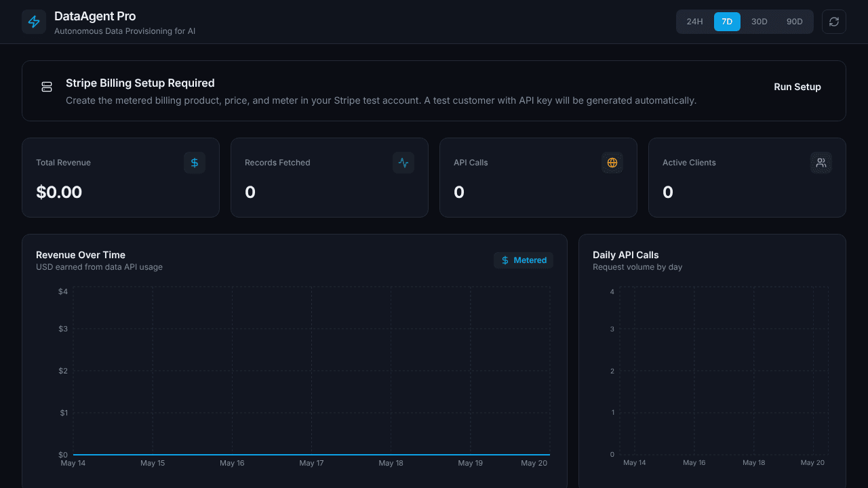
Task: Click 'Request volume by day' caption
Action: pos(637,267)
